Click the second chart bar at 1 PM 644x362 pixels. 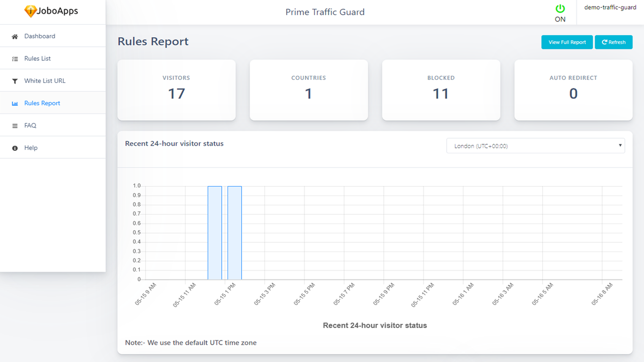click(x=234, y=233)
